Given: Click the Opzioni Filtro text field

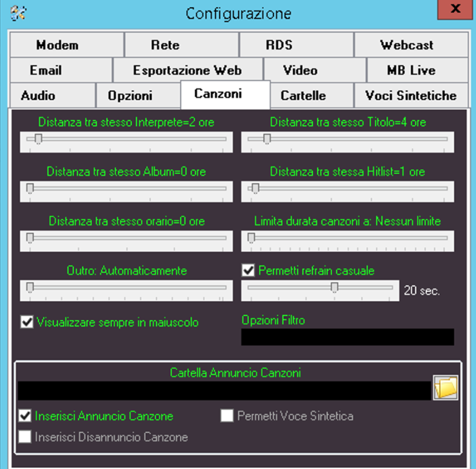Looking at the screenshot, I should [347, 337].
